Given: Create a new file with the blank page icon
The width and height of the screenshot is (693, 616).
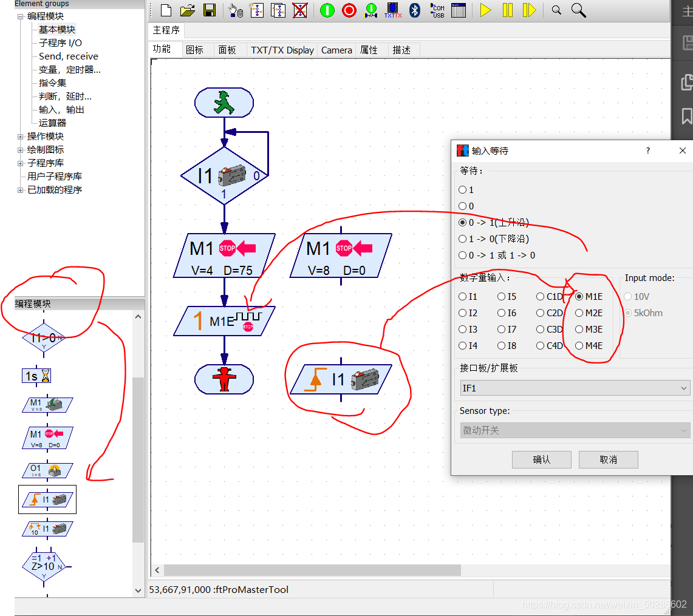Looking at the screenshot, I should (166, 10).
